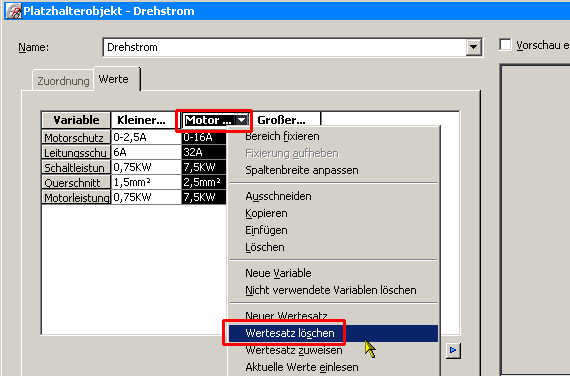The image size is (570, 376).
Task: Choose Spaltenbreite anpassen menu entry
Action: pyautogui.click(x=333, y=170)
